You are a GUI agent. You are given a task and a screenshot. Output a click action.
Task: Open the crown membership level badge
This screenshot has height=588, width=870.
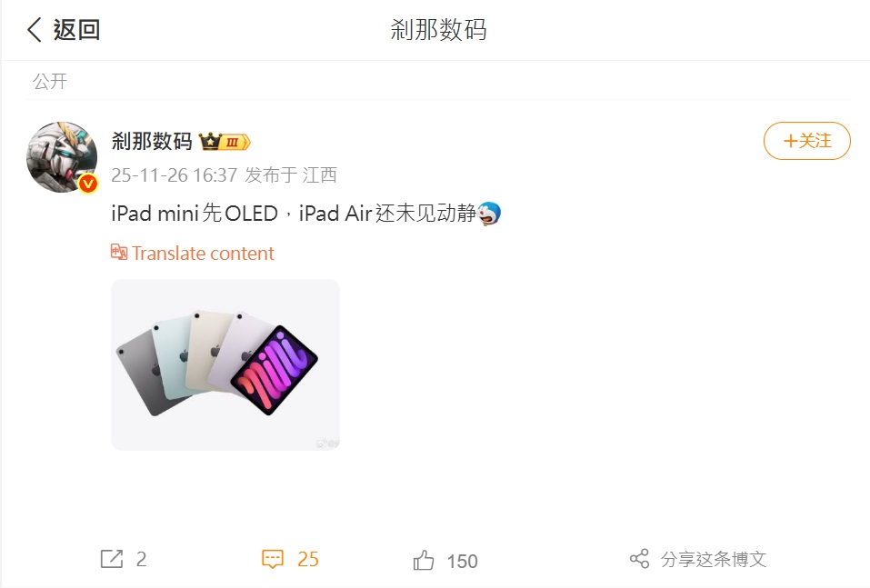225,142
